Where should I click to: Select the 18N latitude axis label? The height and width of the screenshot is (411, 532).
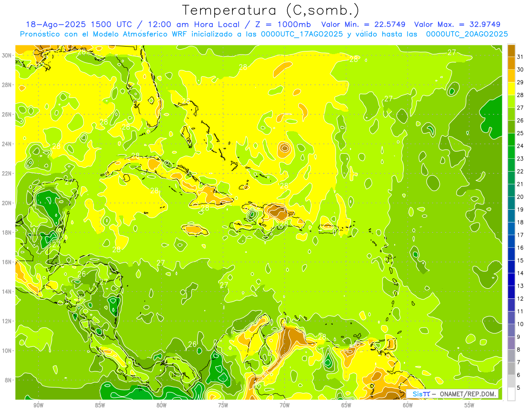(x=6, y=232)
